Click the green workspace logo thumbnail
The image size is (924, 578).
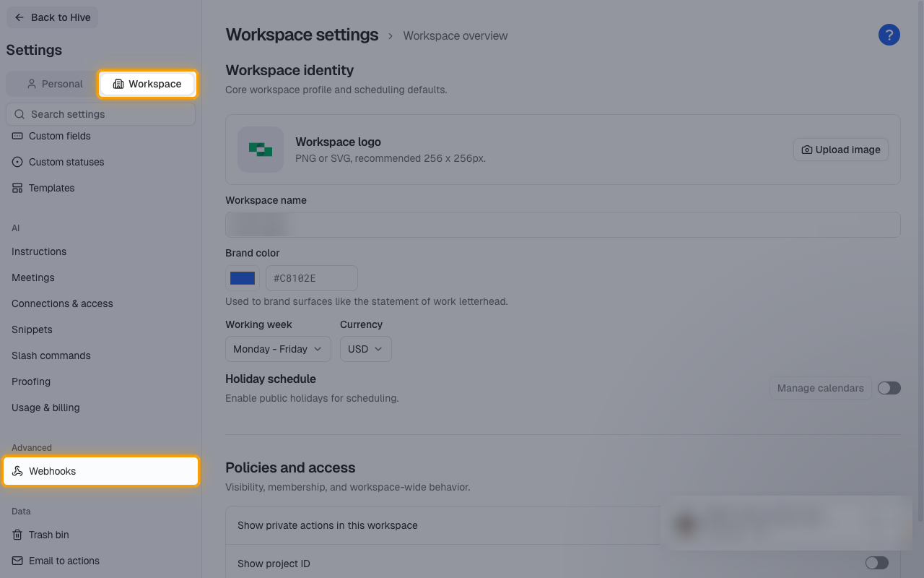tap(261, 150)
